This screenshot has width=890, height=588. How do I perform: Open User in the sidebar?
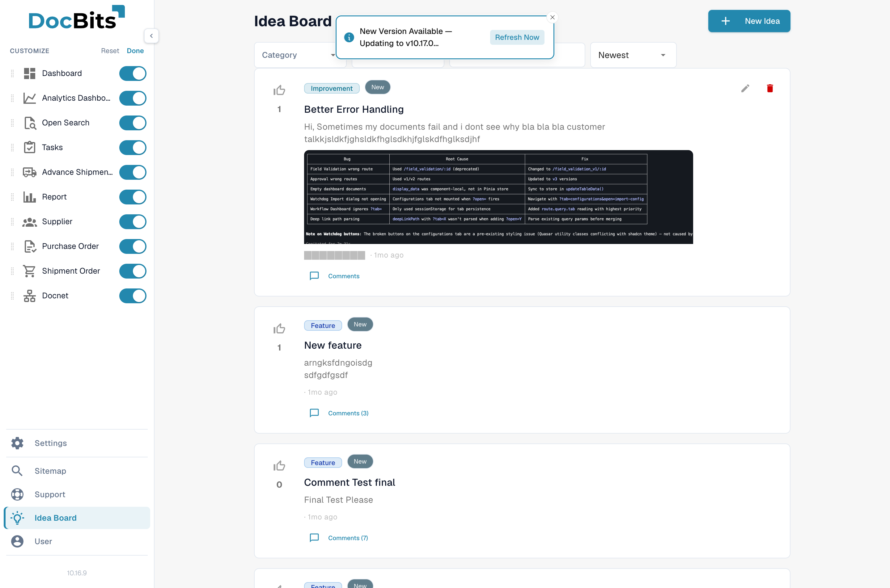[x=77, y=541]
